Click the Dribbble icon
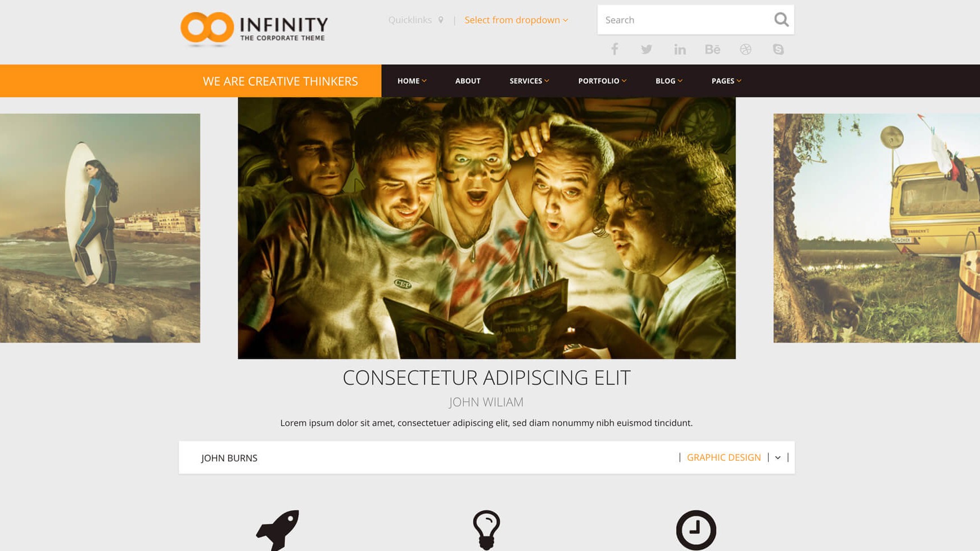Viewport: 980px width, 551px height. [746, 50]
